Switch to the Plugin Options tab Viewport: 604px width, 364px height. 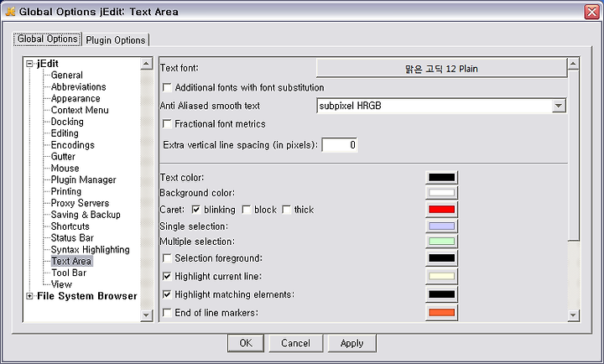[x=116, y=40]
